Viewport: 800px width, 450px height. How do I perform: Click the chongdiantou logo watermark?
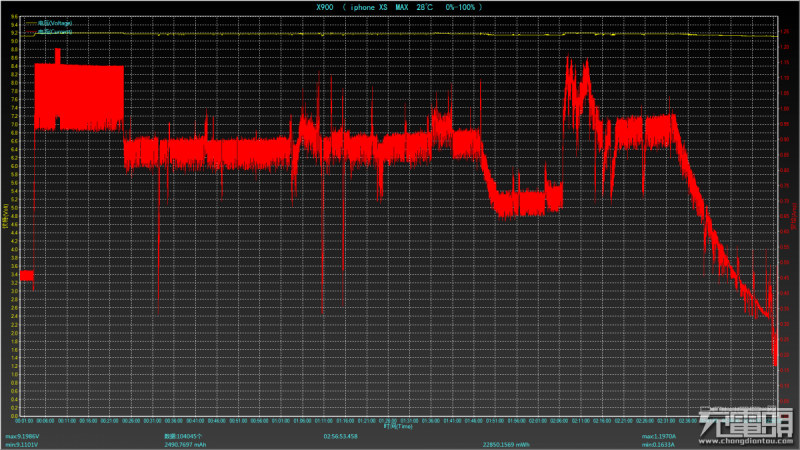(746, 422)
